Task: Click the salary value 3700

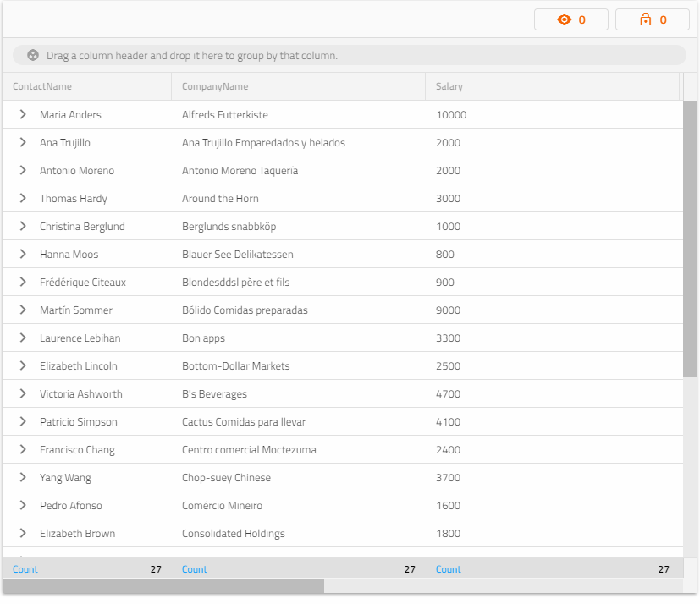Action: pyautogui.click(x=448, y=477)
